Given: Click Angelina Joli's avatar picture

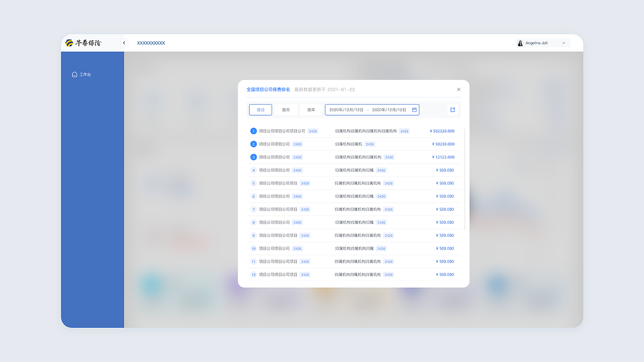Looking at the screenshot, I should click(520, 43).
